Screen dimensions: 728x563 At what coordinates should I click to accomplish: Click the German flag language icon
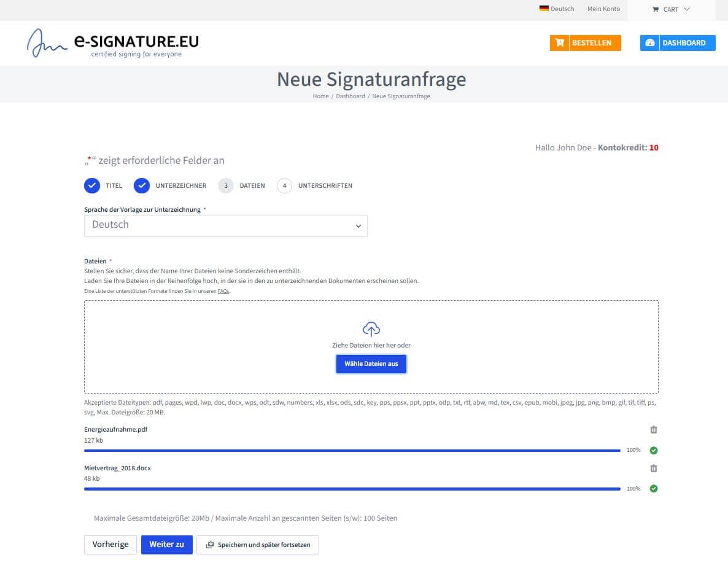pos(543,9)
